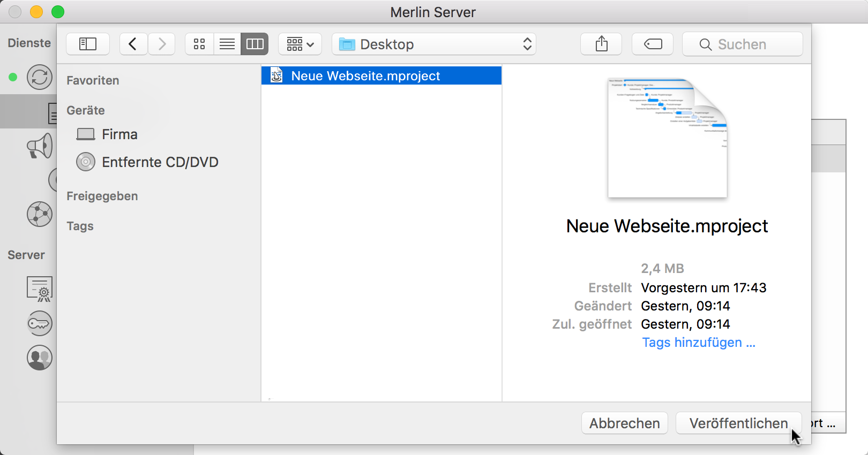
Task: Click the green zoom window button
Action: pos(58,12)
